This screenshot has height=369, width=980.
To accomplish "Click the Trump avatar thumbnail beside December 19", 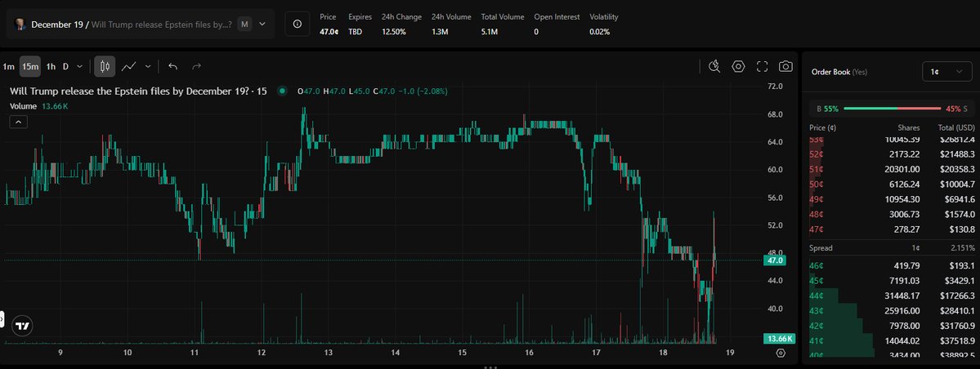I will click(x=20, y=24).
